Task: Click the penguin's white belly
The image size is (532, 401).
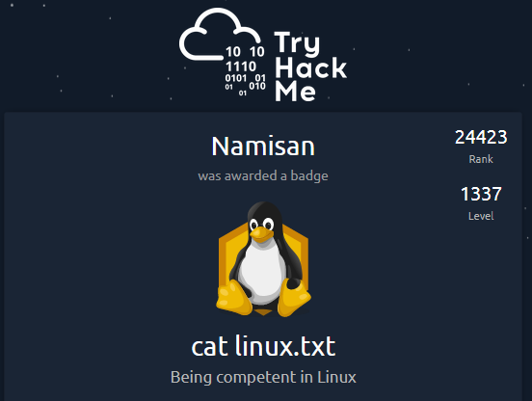Action: coord(262,270)
